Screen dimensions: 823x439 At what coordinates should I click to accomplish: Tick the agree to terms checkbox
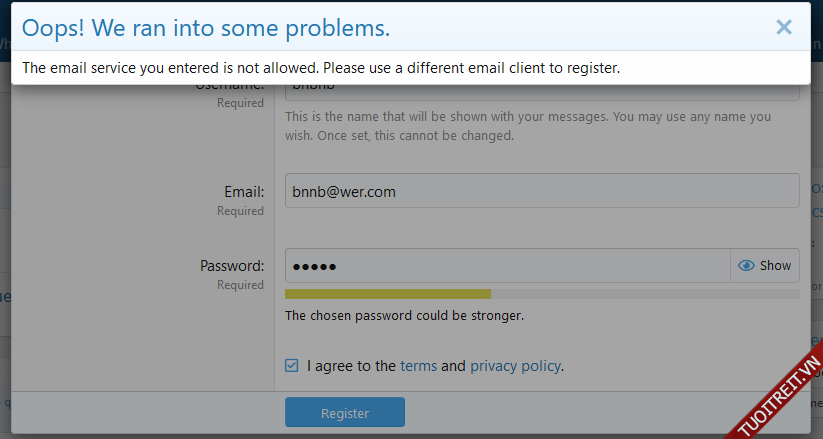point(291,366)
